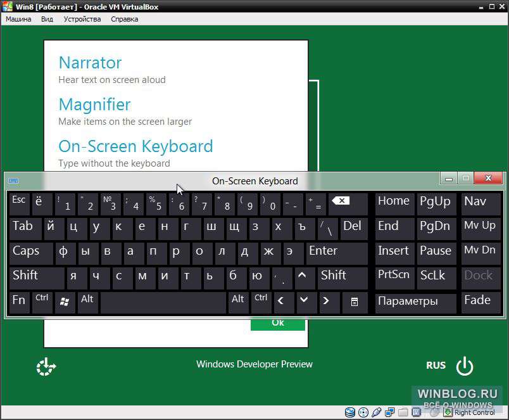Open the Справка menu
This screenshot has height=420, width=509.
click(124, 19)
